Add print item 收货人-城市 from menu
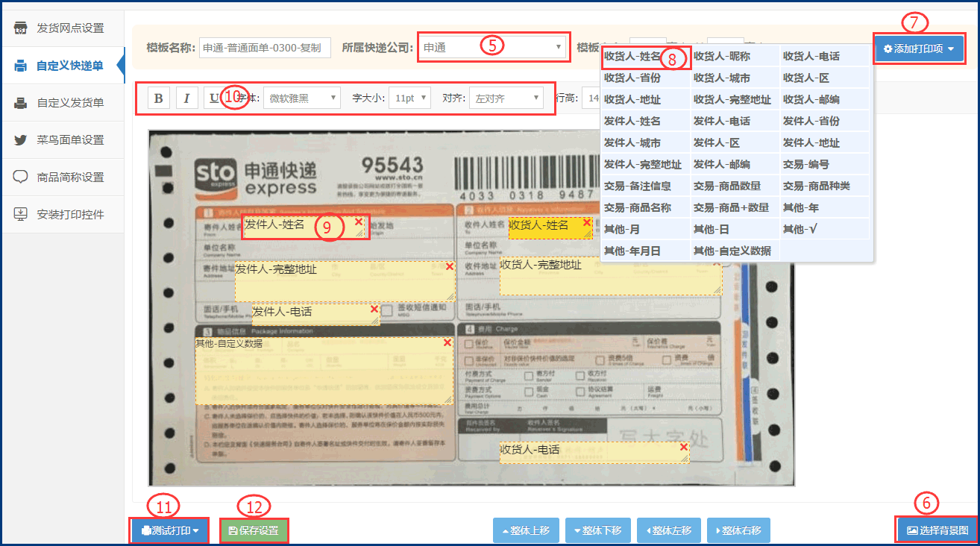Viewport: 980px width, 546px height. (735, 78)
